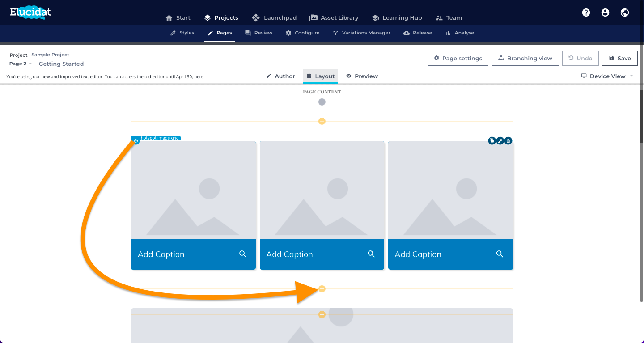Select the middle image placeholder
The height and width of the screenshot is (343, 644).
coord(322,190)
